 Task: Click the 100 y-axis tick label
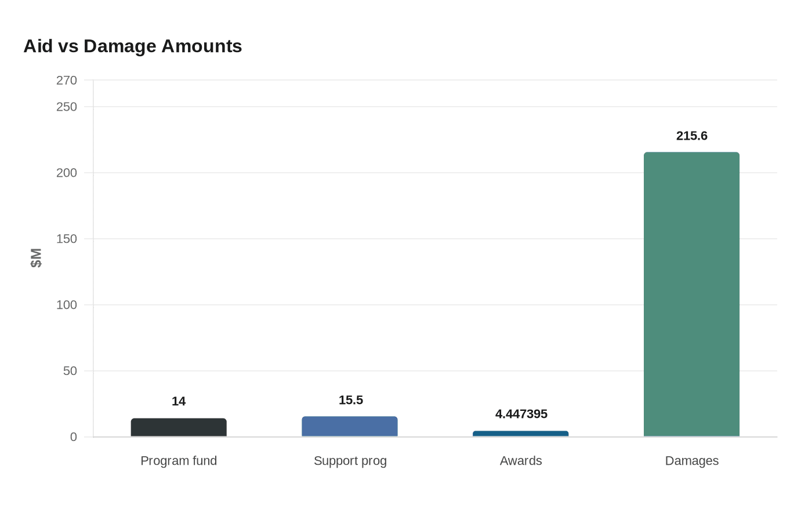(67, 305)
